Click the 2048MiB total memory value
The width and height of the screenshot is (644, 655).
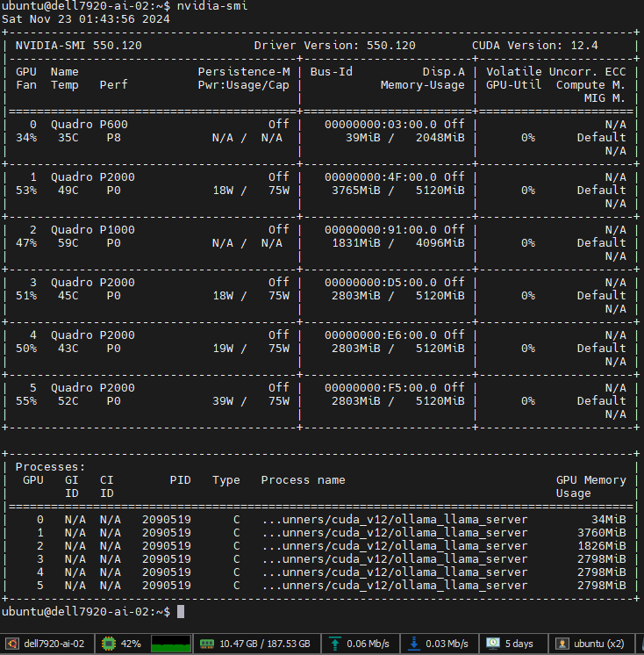point(440,138)
